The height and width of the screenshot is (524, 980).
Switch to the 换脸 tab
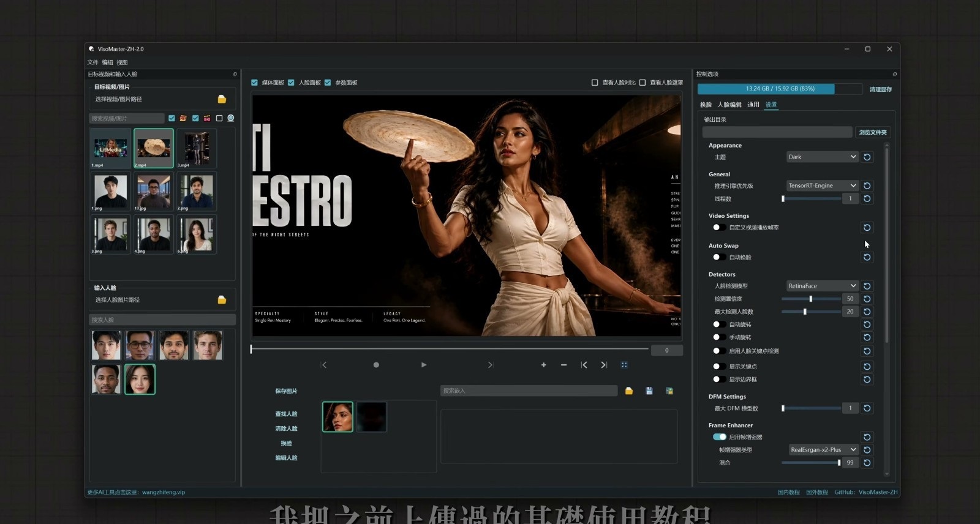(706, 105)
